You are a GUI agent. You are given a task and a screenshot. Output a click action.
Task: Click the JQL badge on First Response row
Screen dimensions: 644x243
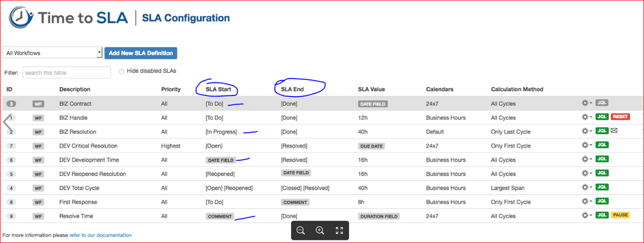(x=602, y=202)
